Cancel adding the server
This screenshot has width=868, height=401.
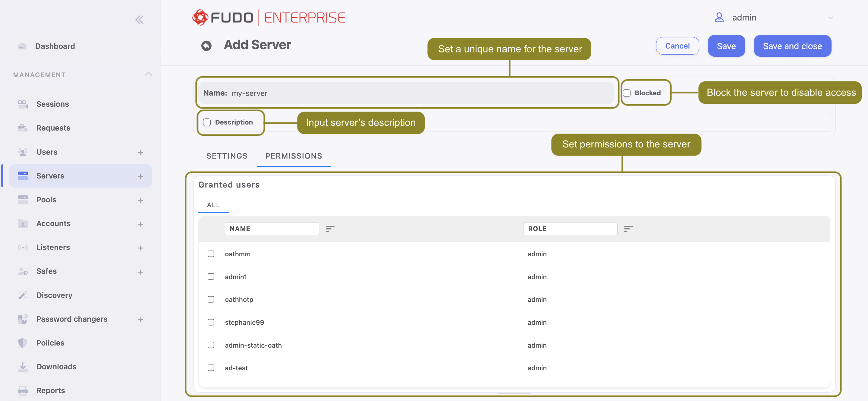pyautogui.click(x=677, y=46)
